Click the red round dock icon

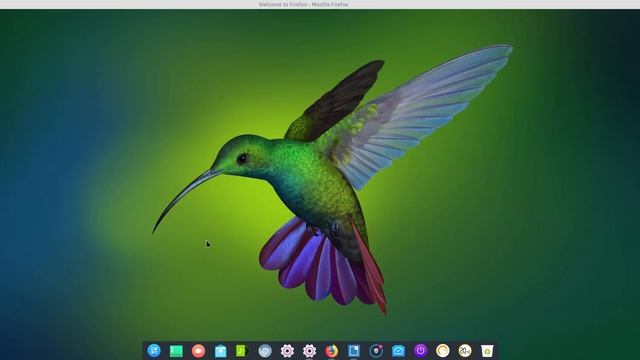(198, 351)
